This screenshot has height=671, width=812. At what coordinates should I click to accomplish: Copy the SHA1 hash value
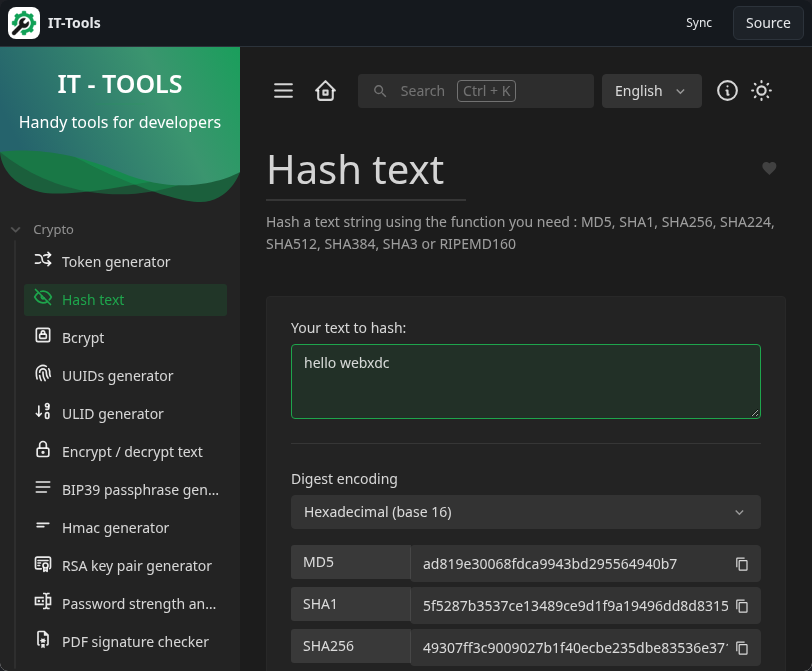(x=742, y=606)
